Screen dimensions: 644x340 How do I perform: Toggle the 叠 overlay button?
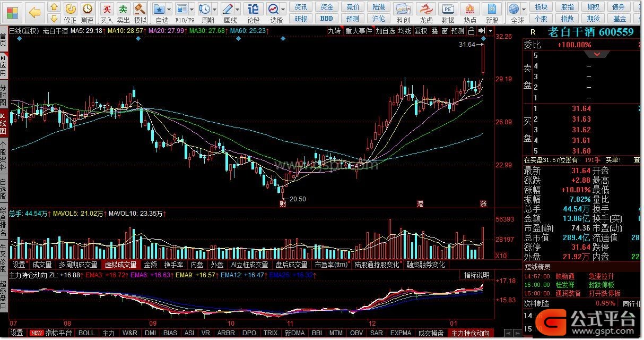tap(434, 31)
